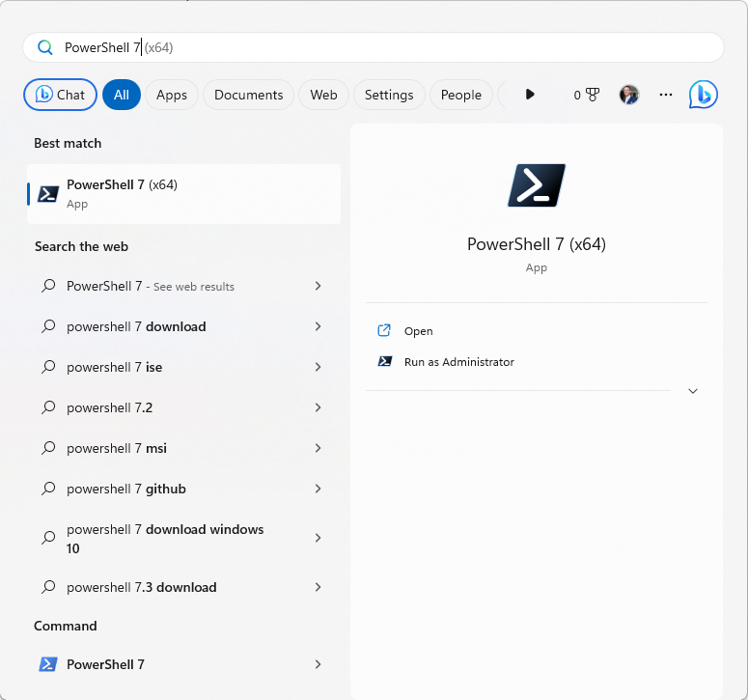This screenshot has height=700, width=748.
Task: Click the Open external-link icon
Action: point(384,330)
